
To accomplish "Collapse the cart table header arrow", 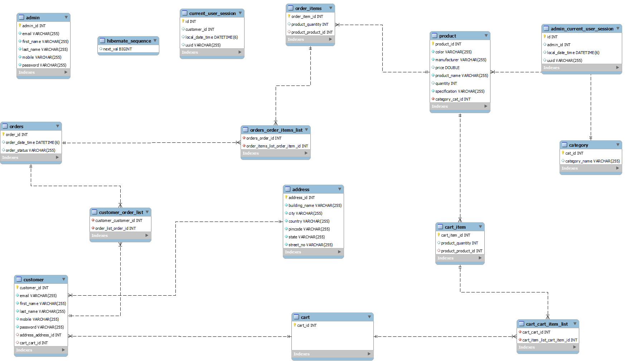I will pyautogui.click(x=369, y=317).
